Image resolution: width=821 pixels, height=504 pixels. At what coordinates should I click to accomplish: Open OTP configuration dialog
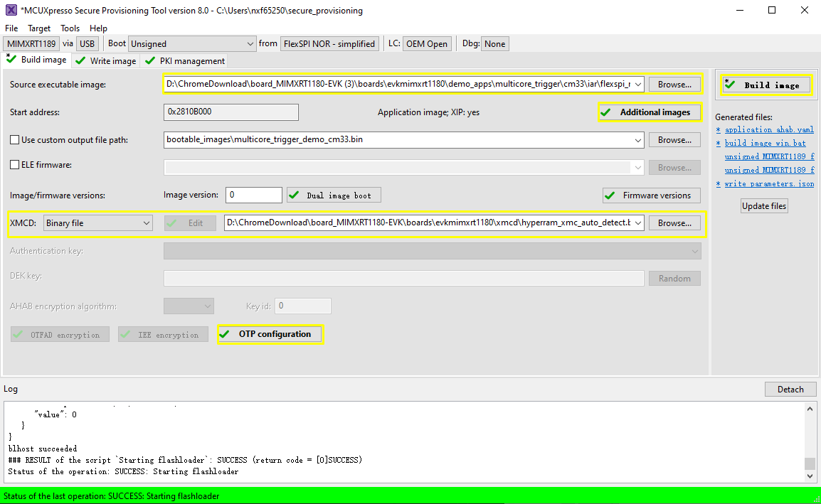[270, 334]
